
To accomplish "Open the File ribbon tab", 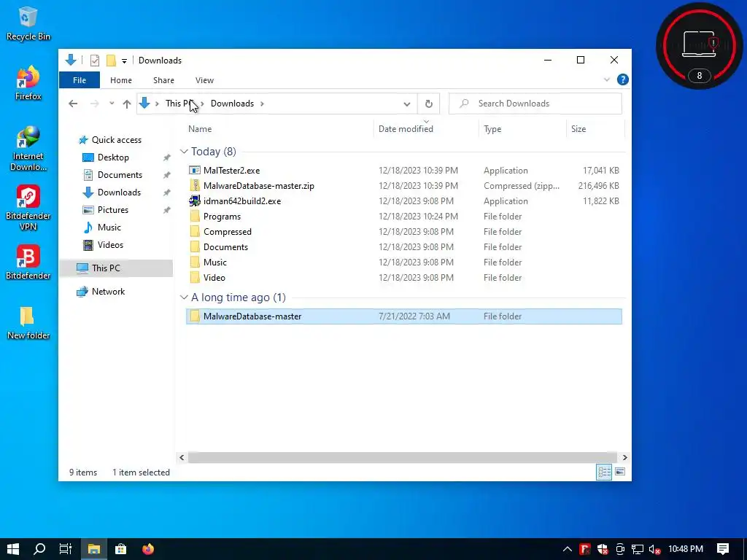I will [x=79, y=80].
